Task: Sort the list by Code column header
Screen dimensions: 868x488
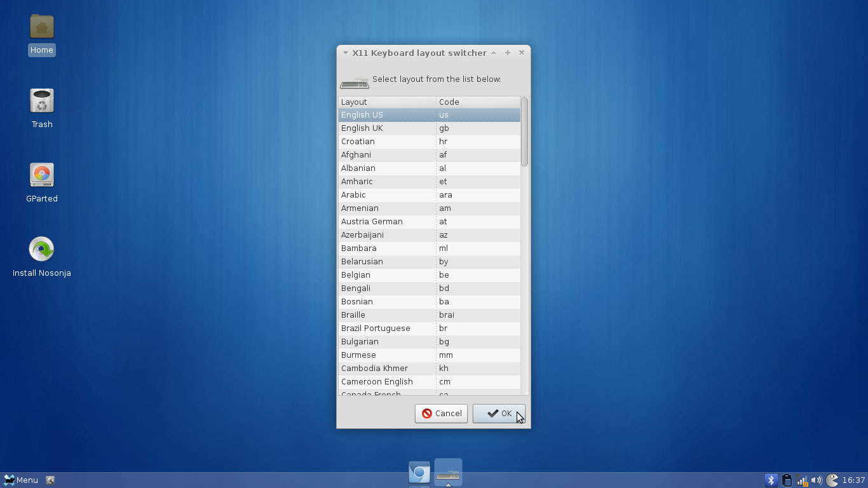Action: click(x=477, y=102)
